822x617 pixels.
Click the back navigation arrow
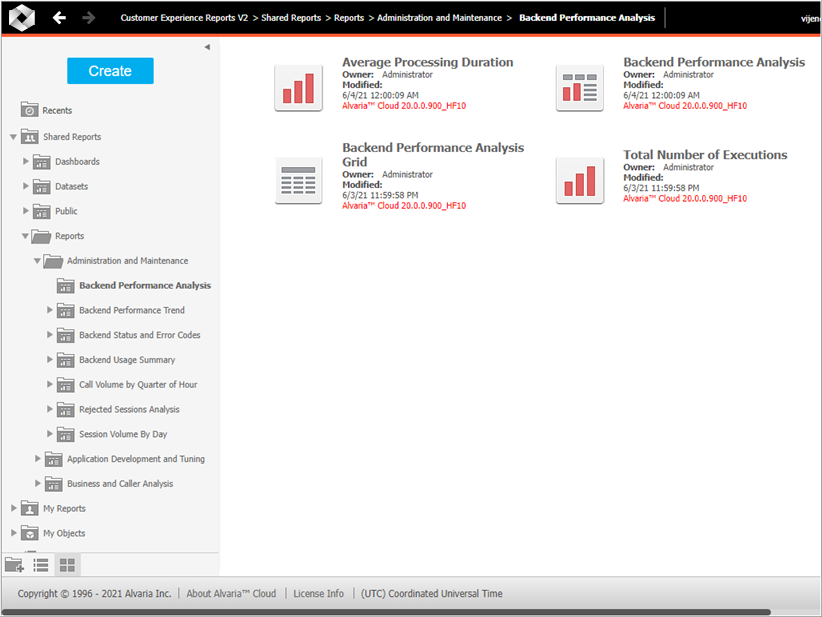pyautogui.click(x=59, y=17)
